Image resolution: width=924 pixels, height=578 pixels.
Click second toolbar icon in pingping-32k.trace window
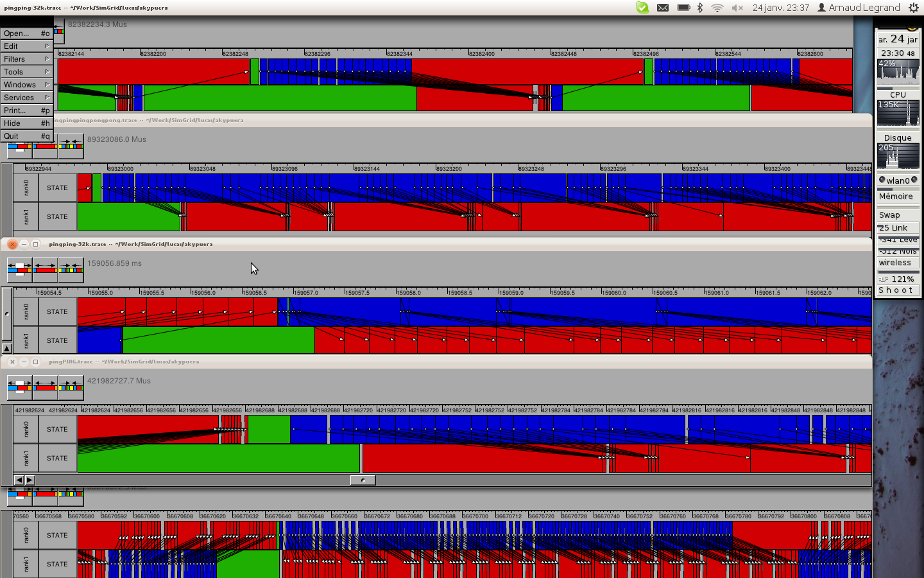click(x=46, y=270)
